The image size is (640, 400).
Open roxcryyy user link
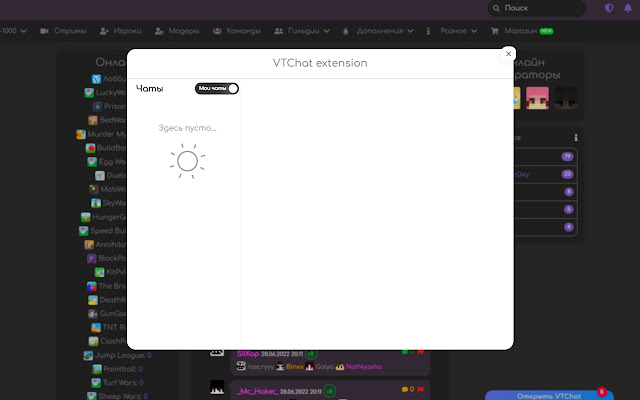pos(261,367)
